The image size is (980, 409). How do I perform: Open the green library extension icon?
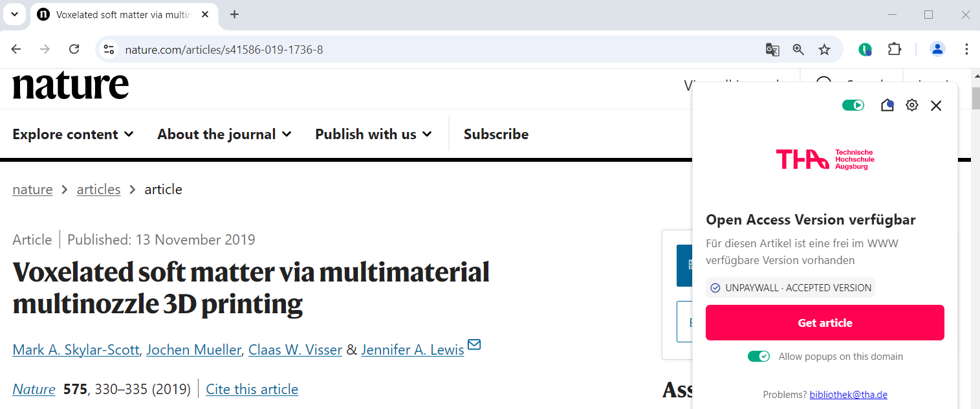(x=865, y=49)
